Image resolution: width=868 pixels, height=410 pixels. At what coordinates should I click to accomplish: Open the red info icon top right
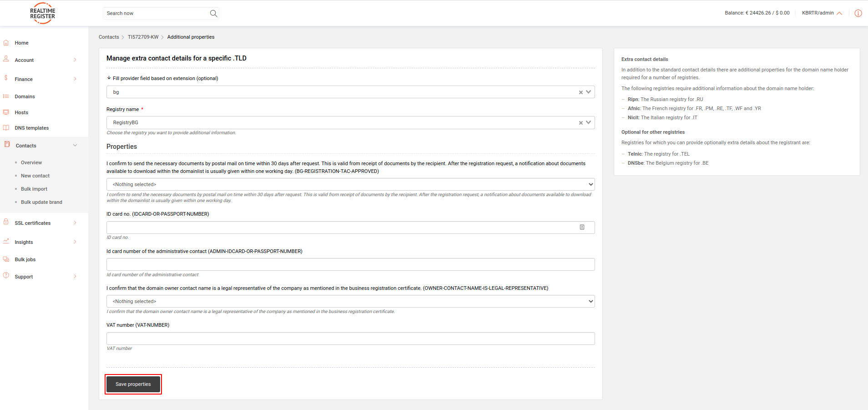tap(858, 13)
